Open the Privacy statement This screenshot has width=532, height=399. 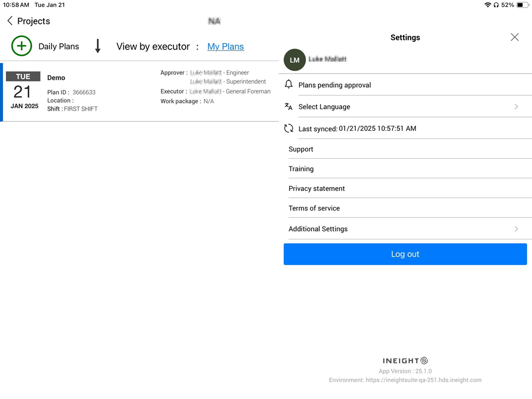(x=317, y=189)
